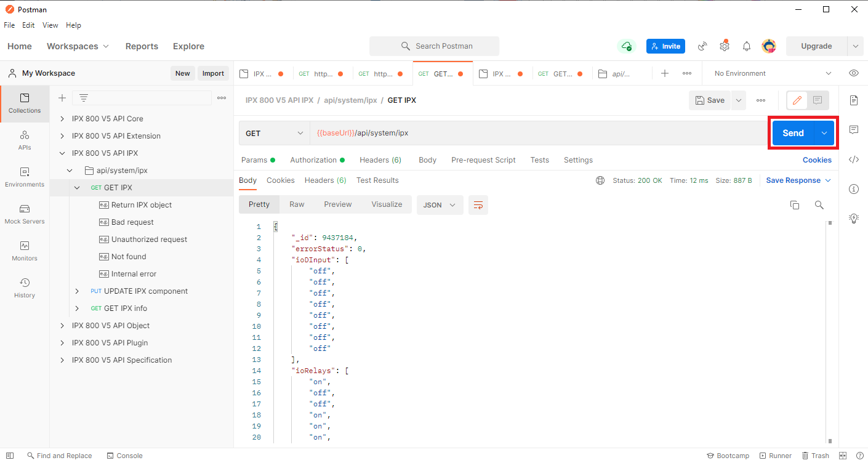Switch to the Test Results tab
868x463 pixels.
(x=377, y=180)
